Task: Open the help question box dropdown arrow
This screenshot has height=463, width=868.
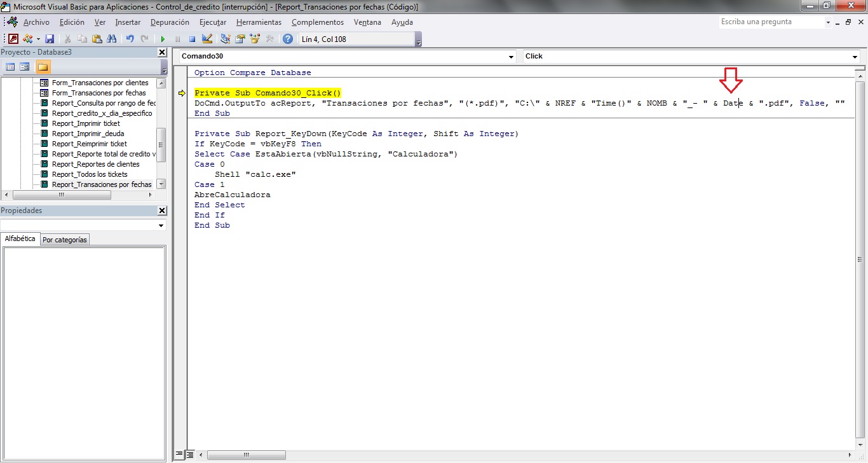Action: point(829,22)
